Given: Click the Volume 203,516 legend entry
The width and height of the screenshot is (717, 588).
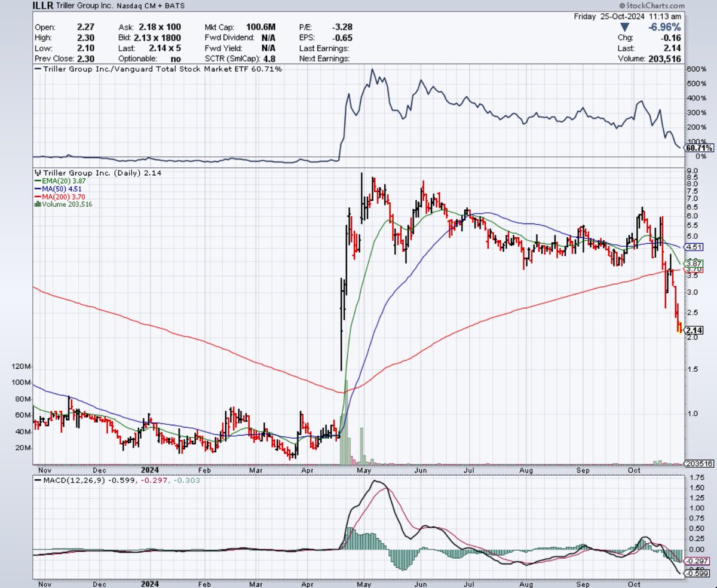Looking at the screenshot, I should [63, 204].
